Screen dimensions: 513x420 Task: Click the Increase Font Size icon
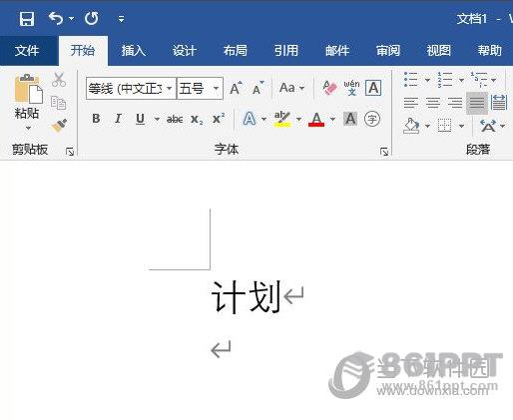click(x=236, y=88)
